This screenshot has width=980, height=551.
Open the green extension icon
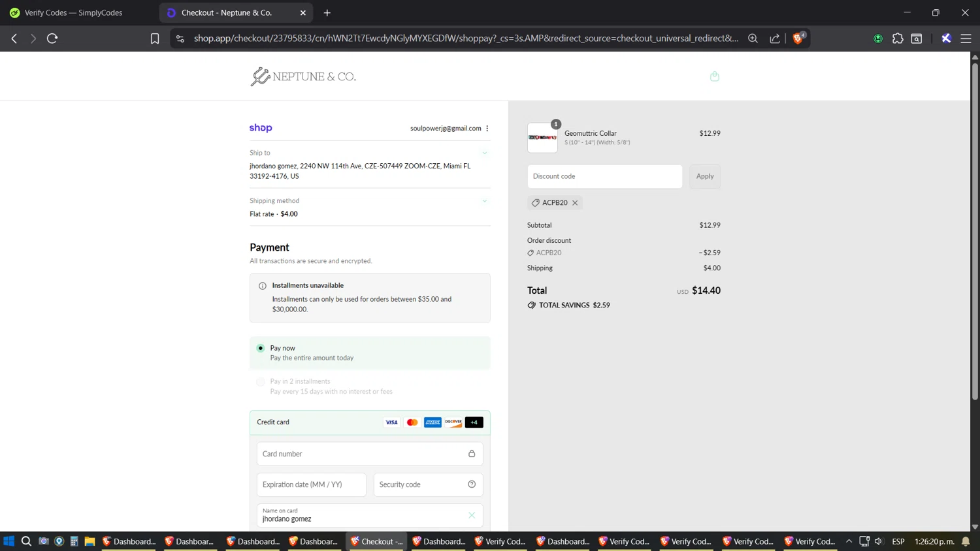(878, 39)
